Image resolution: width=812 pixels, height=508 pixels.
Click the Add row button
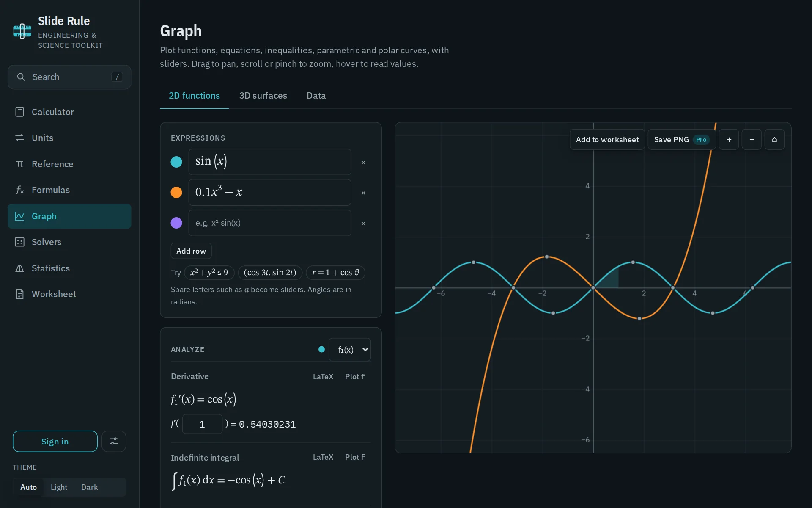click(x=191, y=251)
